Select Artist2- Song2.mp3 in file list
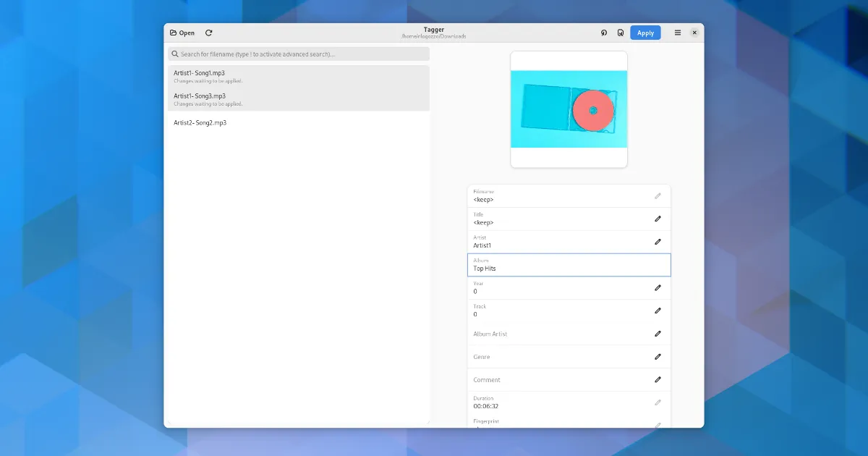Viewport: 868px width, 456px height. (x=298, y=123)
